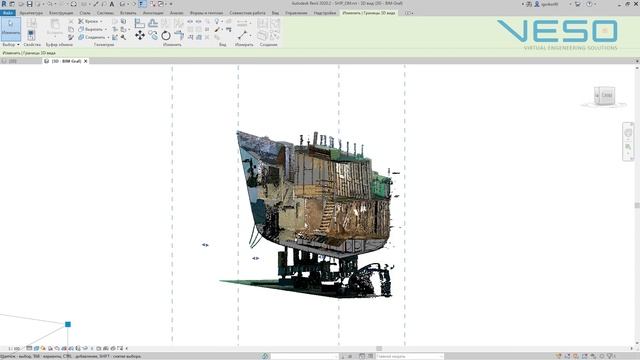
Task: Close the 3D BIM Grafi view tab
Action: (86, 61)
